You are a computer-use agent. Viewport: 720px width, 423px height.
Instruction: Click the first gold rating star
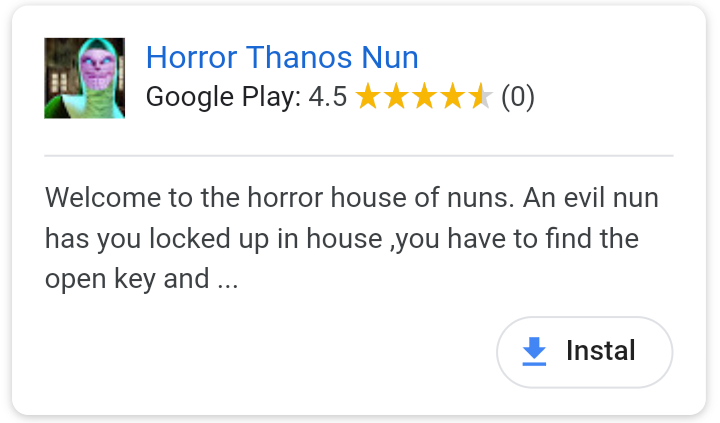[368, 96]
